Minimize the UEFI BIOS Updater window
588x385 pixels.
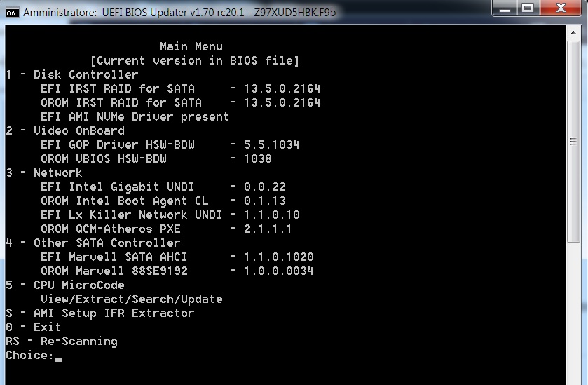505,8
